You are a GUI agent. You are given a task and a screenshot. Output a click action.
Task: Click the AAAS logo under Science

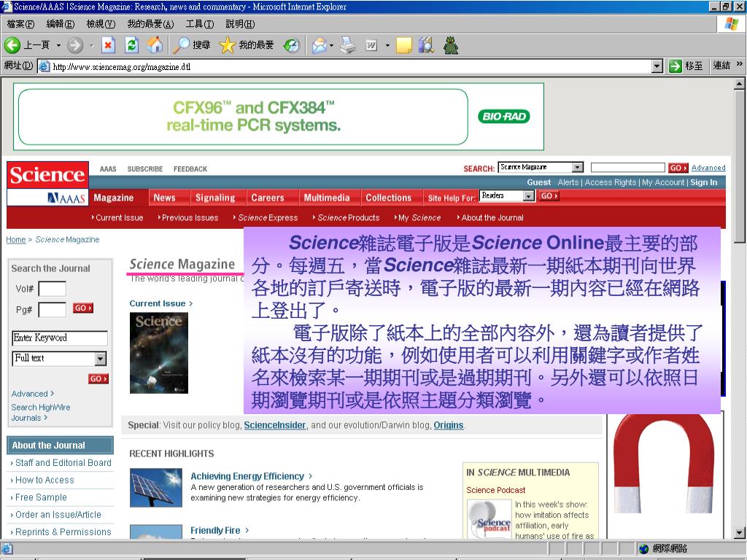coord(66,198)
